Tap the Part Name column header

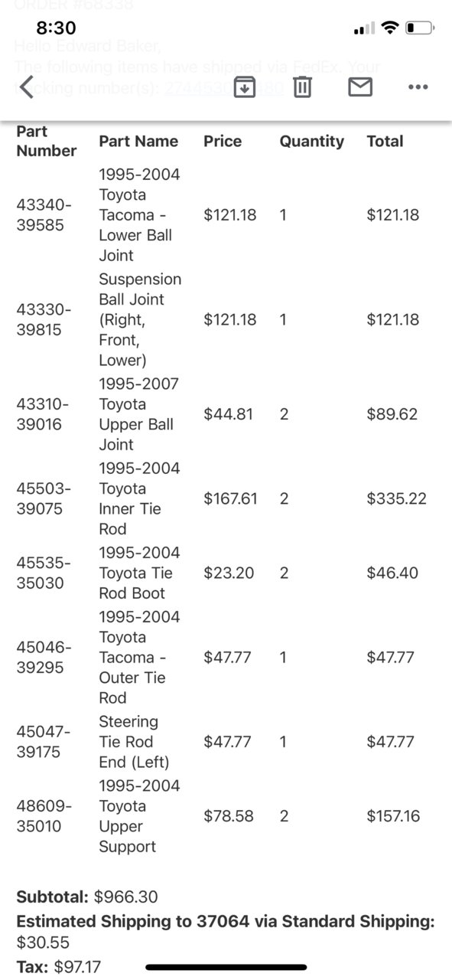pos(138,141)
